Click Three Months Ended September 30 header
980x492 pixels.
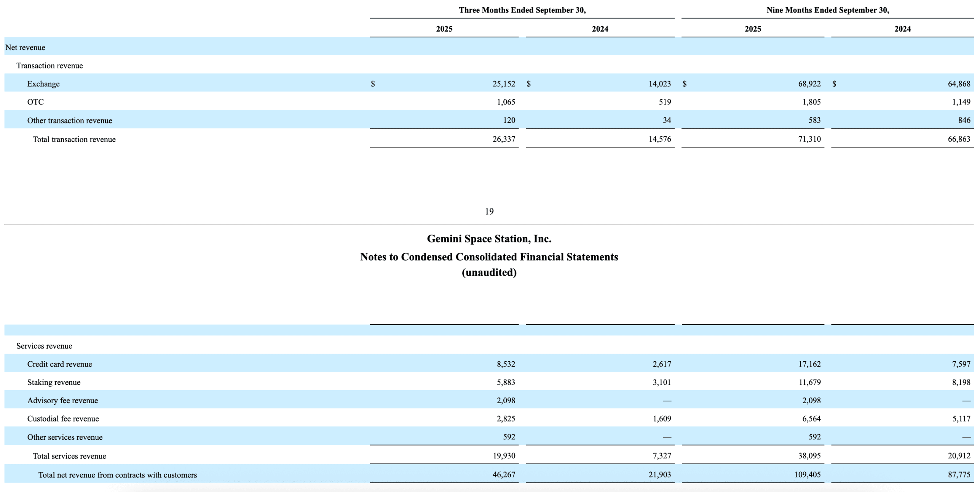coord(522,10)
